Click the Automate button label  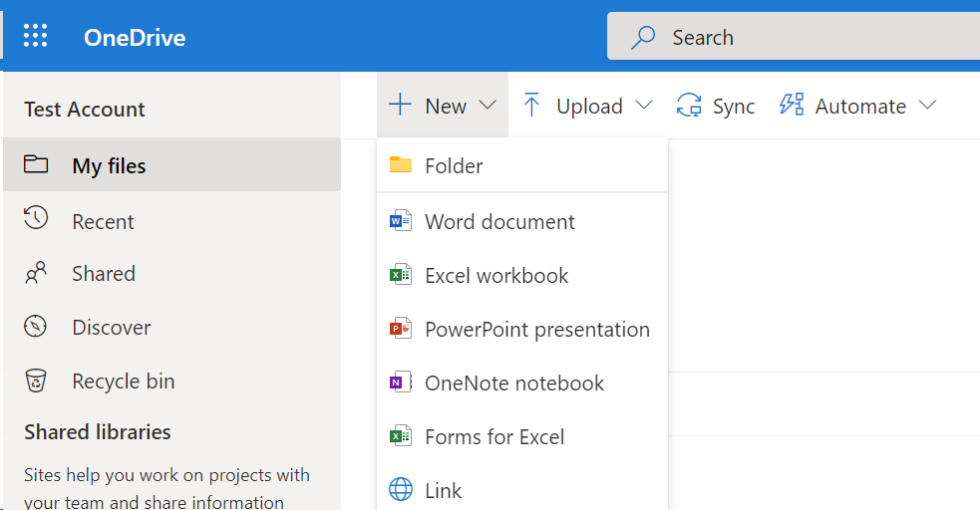click(x=860, y=107)
